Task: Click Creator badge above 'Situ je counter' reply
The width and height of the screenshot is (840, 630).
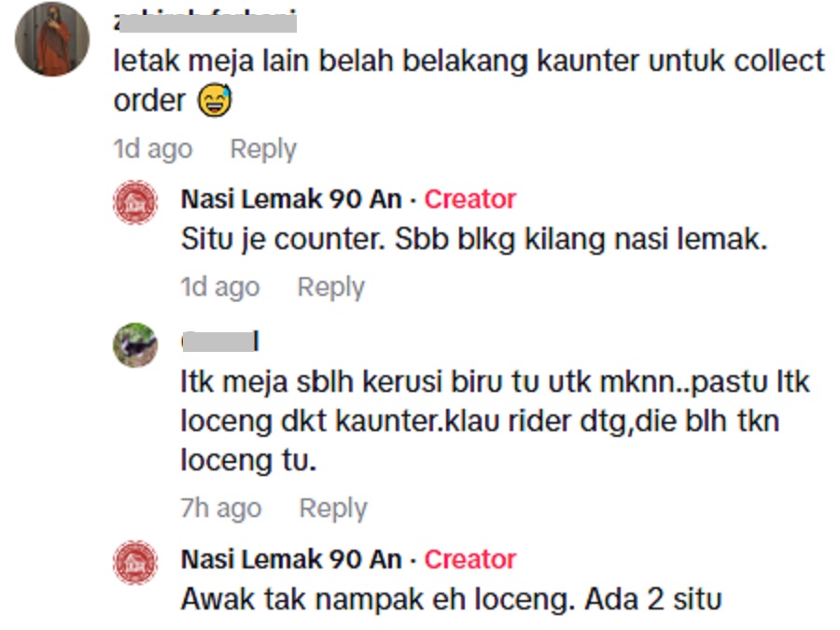Action: pos(469,200)
